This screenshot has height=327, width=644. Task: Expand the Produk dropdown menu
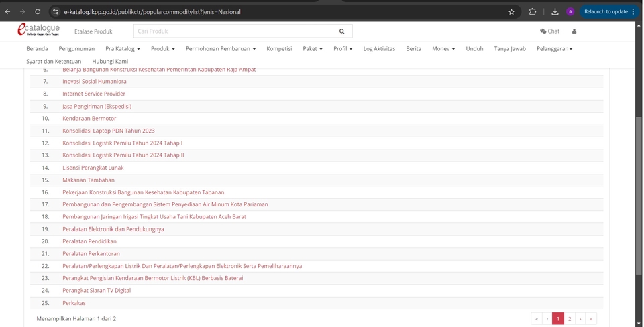162,48
